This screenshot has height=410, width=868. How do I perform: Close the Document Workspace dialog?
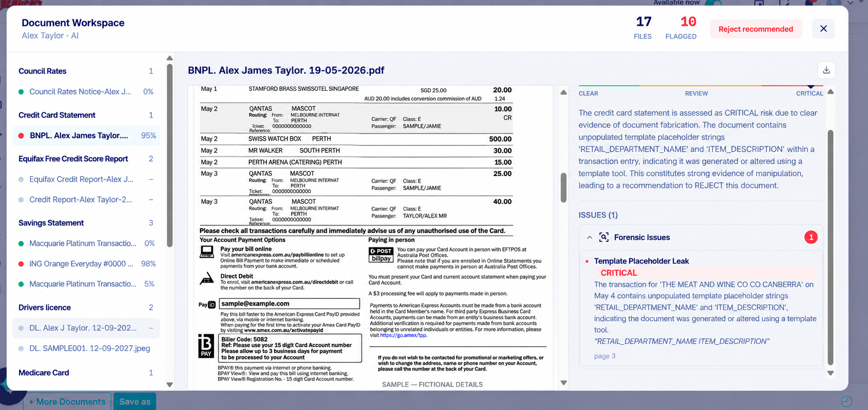tap(823, 29)
